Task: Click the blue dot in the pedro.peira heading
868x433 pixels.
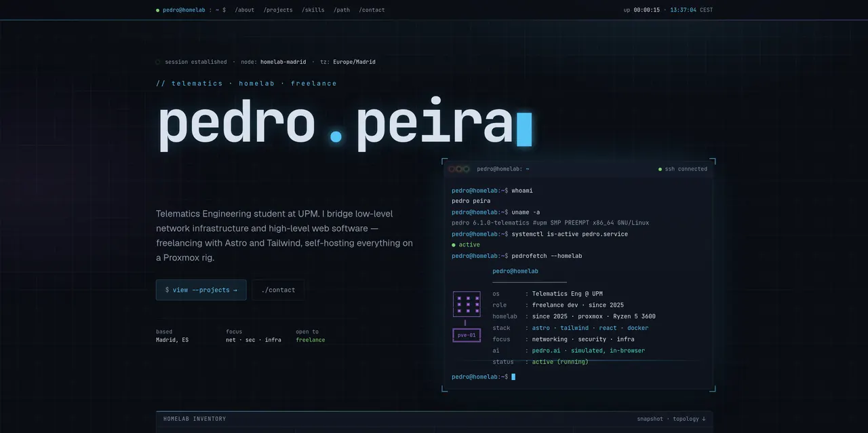Action: click(336, 136)
